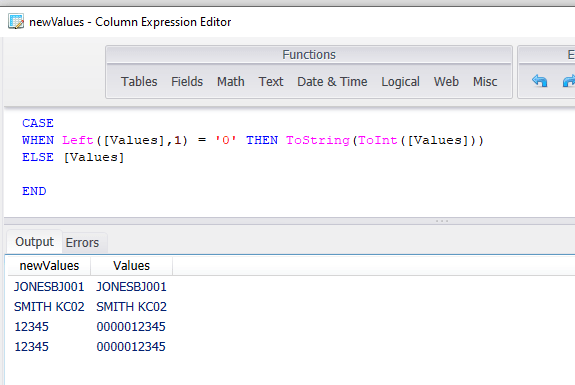The height and width of the screenshot is (385, 575).
Task: Select first 0000012345 cell in Values column
Action: (x=131, y=326)
